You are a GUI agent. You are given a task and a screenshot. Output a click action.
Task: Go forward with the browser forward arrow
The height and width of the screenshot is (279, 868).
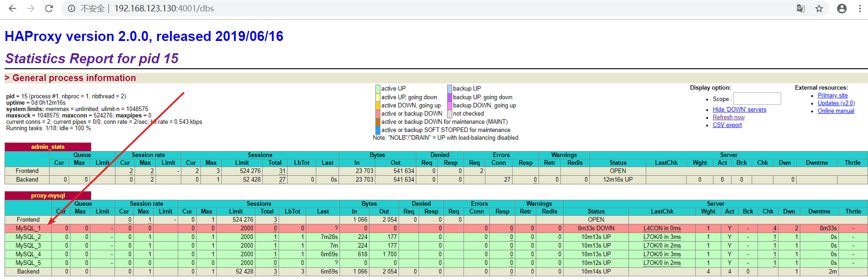pos(30,8)
